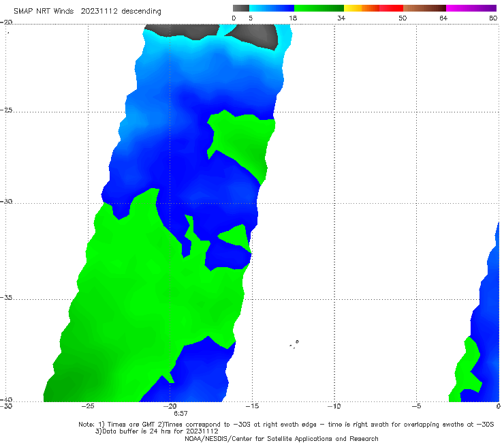Click the longitude axis label -15

(252, 406)
